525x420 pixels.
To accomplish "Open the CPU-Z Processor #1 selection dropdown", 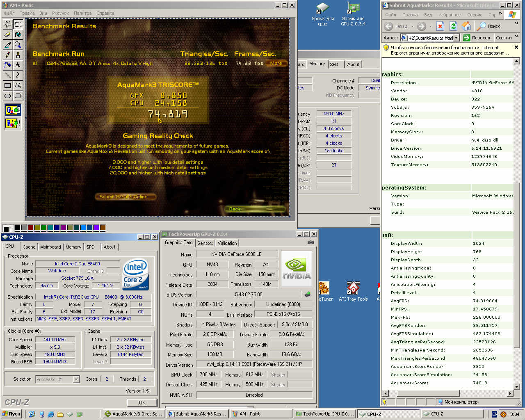I will (76, 379).
